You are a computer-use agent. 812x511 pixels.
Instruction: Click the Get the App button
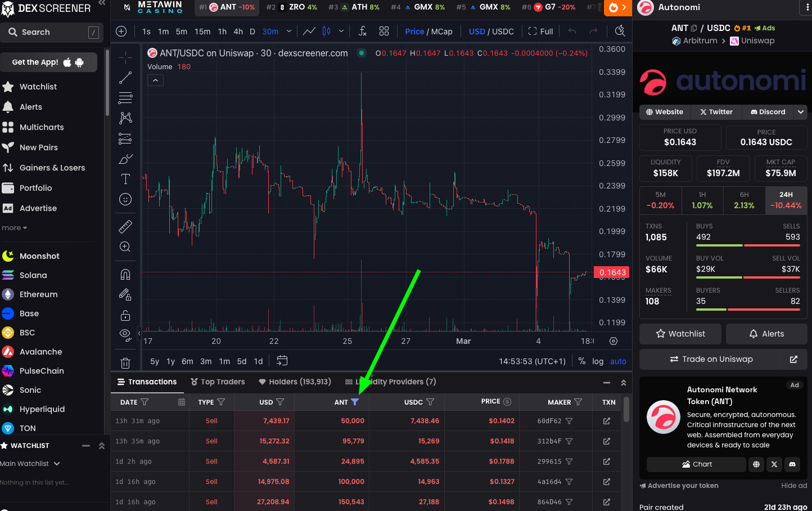click(48, 62)
